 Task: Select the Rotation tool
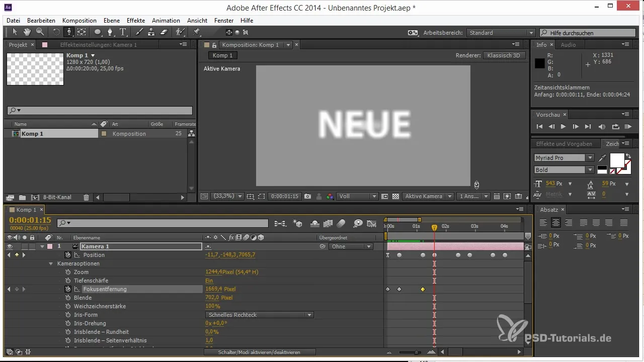(x=56, y=32)
